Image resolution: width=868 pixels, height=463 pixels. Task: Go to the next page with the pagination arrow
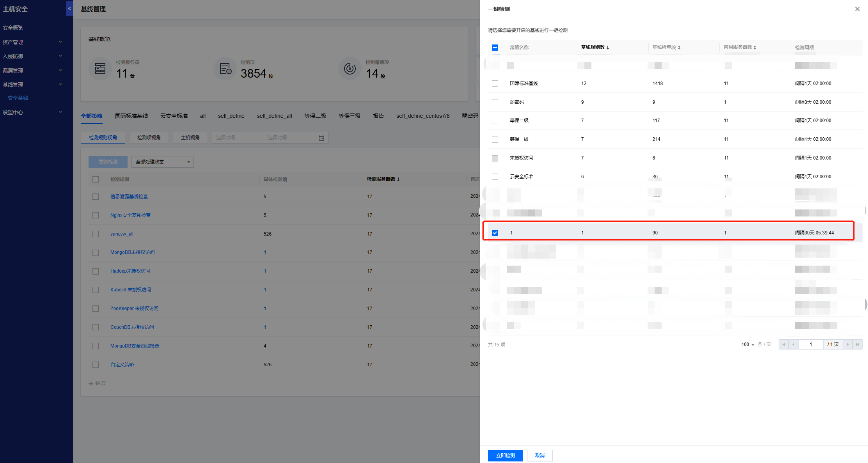(847, 344)
